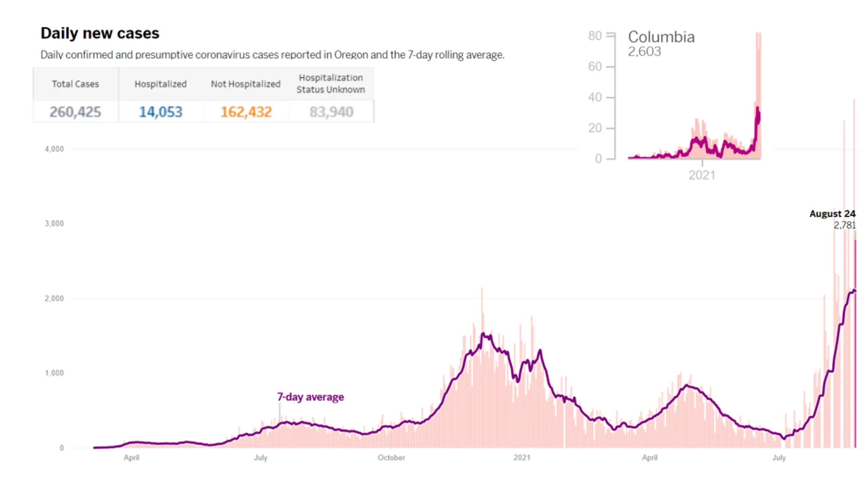
Task: Click the 2021 tick on Columbia chart
Action: (702, 175)
